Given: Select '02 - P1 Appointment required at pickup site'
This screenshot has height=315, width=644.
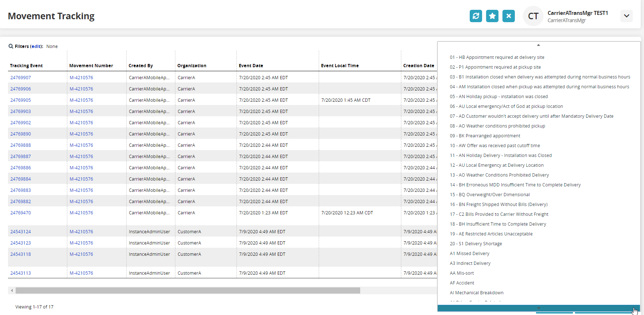Looking at the screenshot, I should click(495, 67).
